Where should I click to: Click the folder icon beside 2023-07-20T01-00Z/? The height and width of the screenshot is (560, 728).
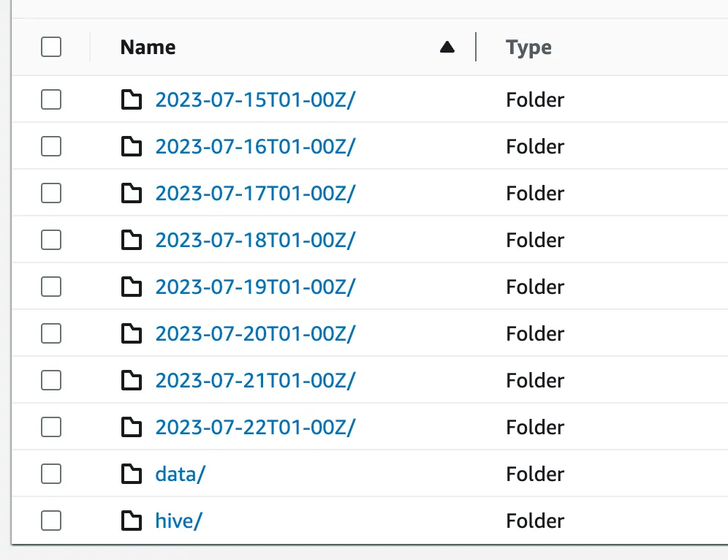coord(132,333)
